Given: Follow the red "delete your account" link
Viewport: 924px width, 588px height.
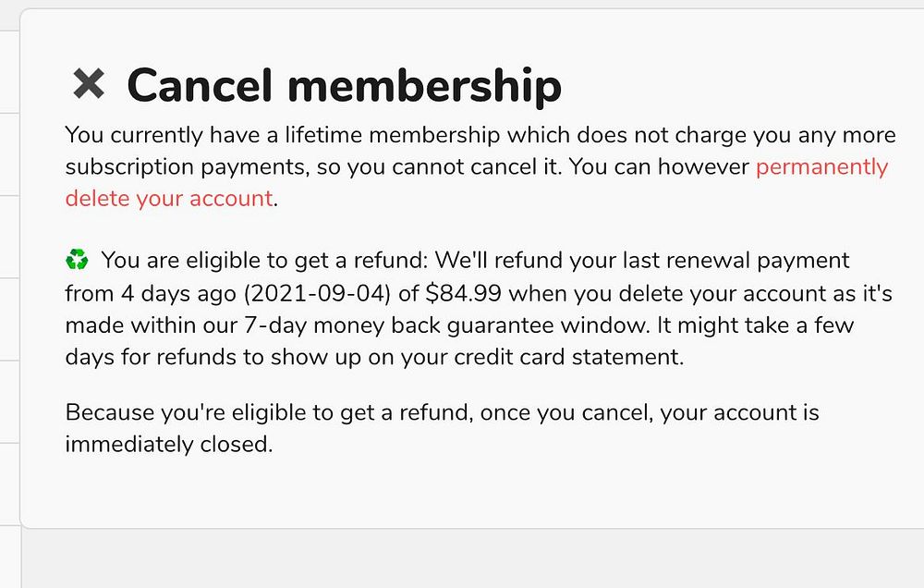Looking at the screenshot, I should tap(169, 199).
